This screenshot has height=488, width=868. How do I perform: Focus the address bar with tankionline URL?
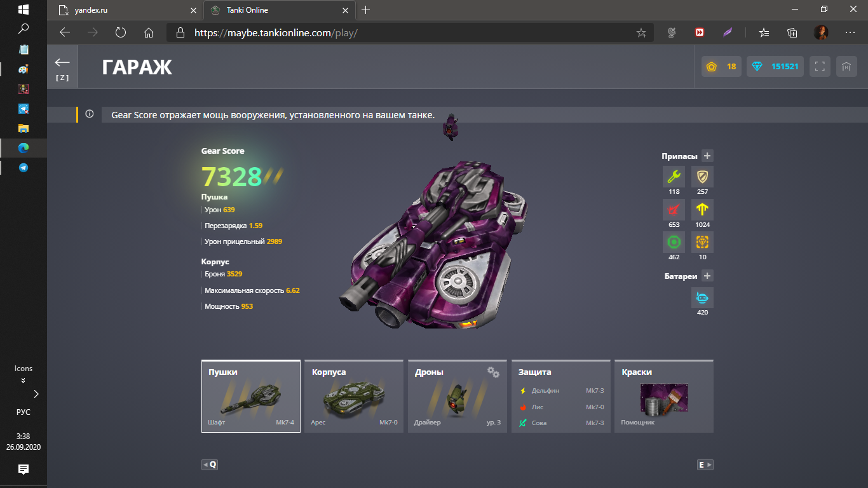410,32
